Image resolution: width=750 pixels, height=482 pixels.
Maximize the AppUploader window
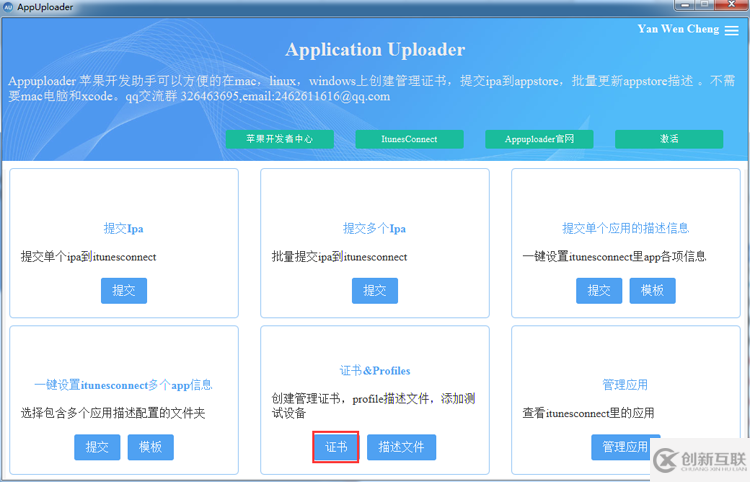click(x=705, y=5)
